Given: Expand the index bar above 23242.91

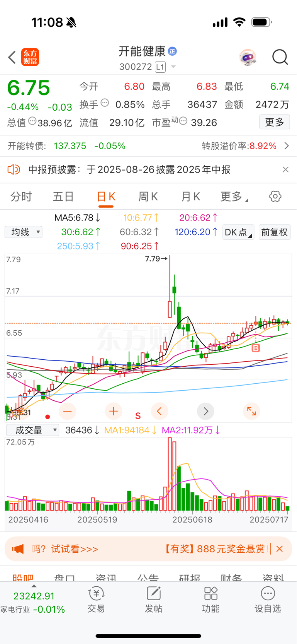Looking at the screenshot, I should coord(34,586).
